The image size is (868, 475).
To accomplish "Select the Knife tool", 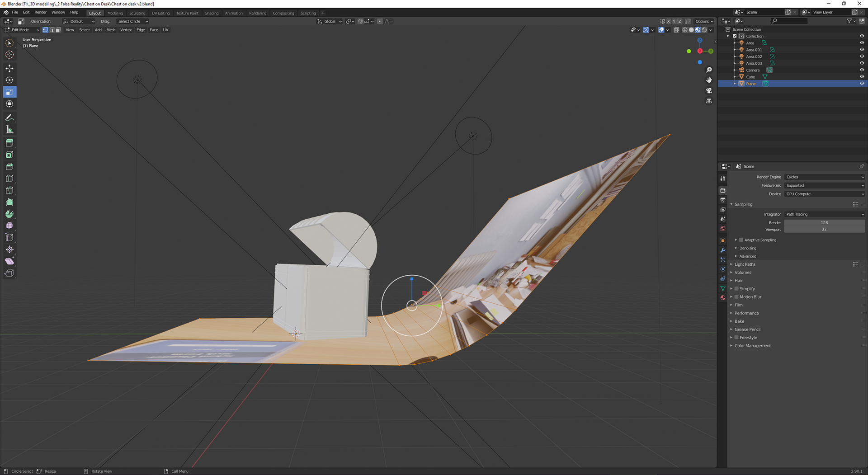I will (9, 190).
